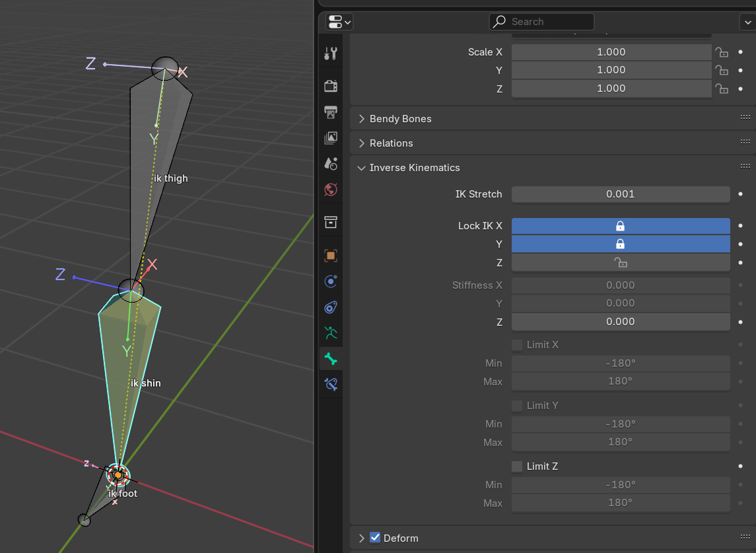Image resolution: width=756 pixels, height=553 pixels.
Task: Expand the Bendy Bones panel
Action: (x=362, y=119)
